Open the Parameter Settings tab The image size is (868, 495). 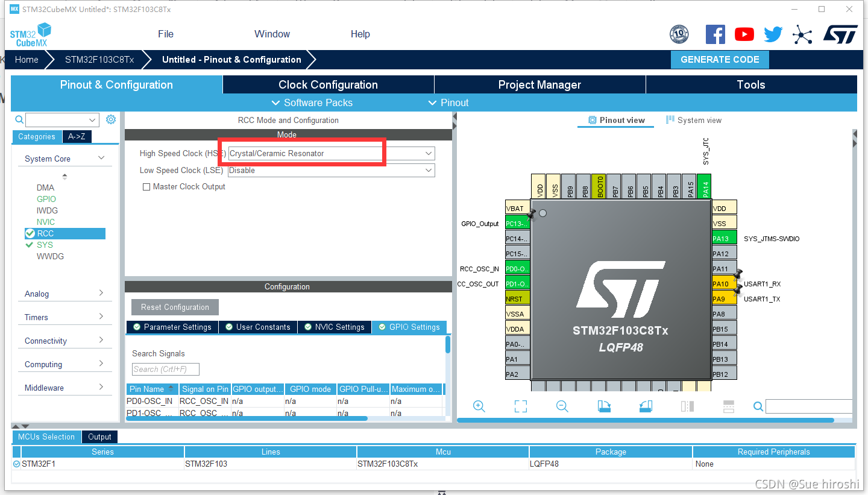tap(172, 327)
